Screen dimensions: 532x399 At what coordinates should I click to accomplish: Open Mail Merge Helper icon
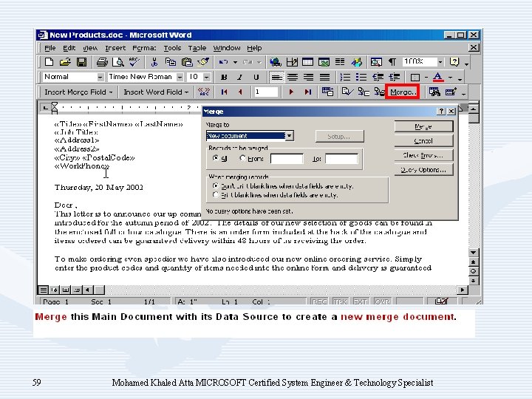click(328, 92)
